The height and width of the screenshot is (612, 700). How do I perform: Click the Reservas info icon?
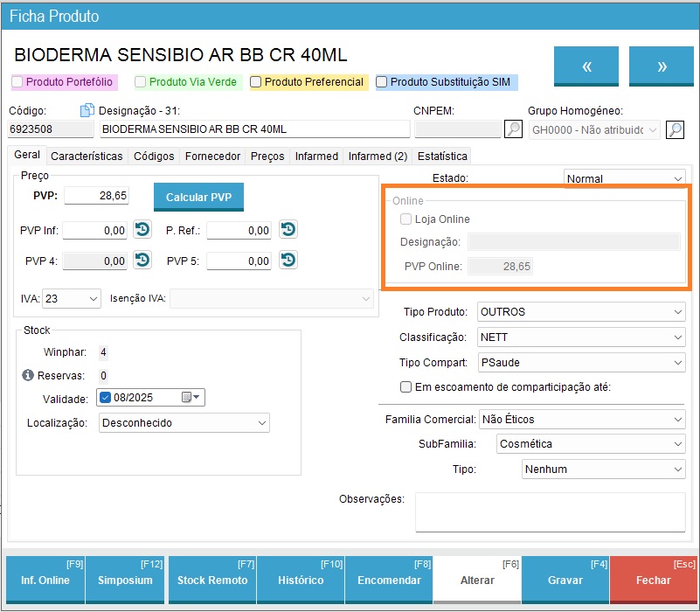tap(28, 376)
